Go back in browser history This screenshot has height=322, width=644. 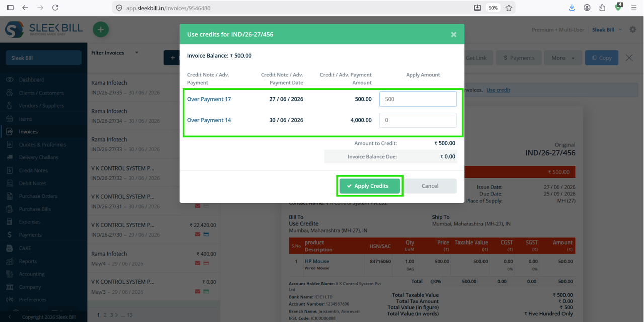pyautogui.click(x=25, y=8)
